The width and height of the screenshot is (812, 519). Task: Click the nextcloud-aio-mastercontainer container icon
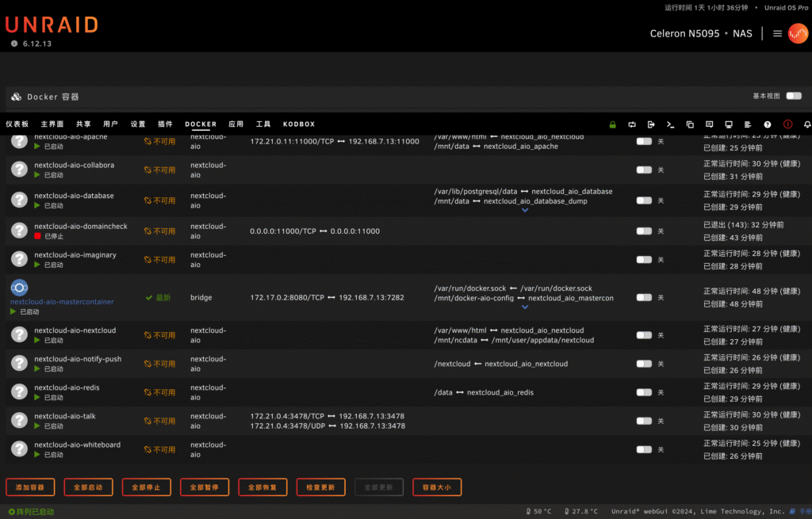click(x=19, y=288)
